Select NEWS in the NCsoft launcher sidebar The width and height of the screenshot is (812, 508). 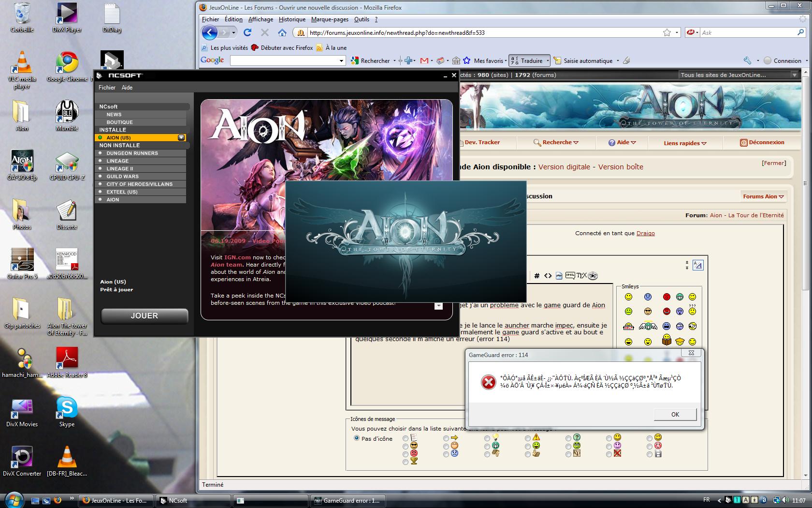141,115
